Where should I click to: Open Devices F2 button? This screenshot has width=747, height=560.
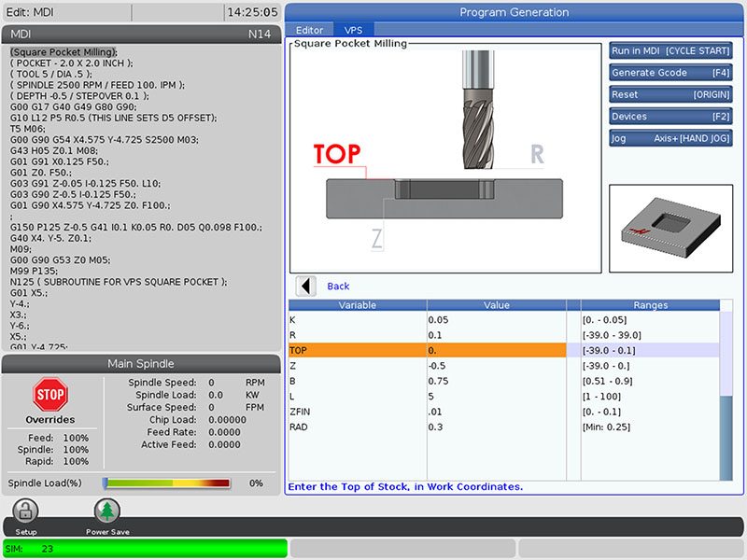click(x=669, y=117)
